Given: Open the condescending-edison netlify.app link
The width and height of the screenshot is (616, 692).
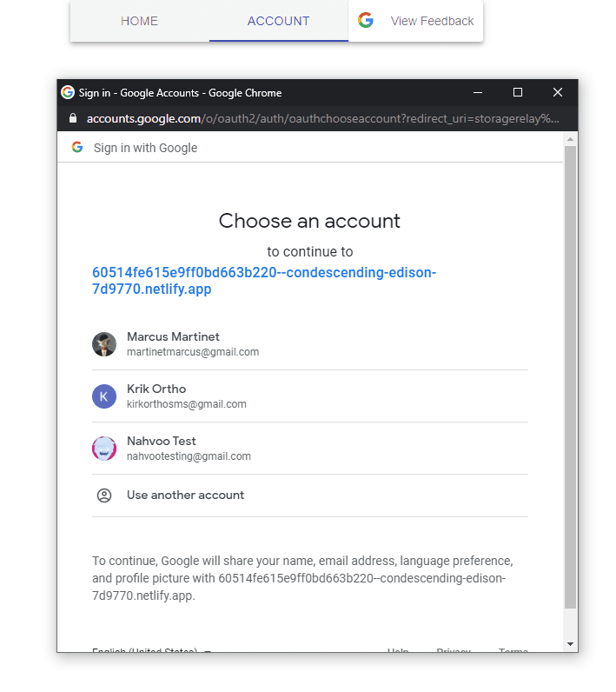Looking at the screenshot, I should click(264, 281).
